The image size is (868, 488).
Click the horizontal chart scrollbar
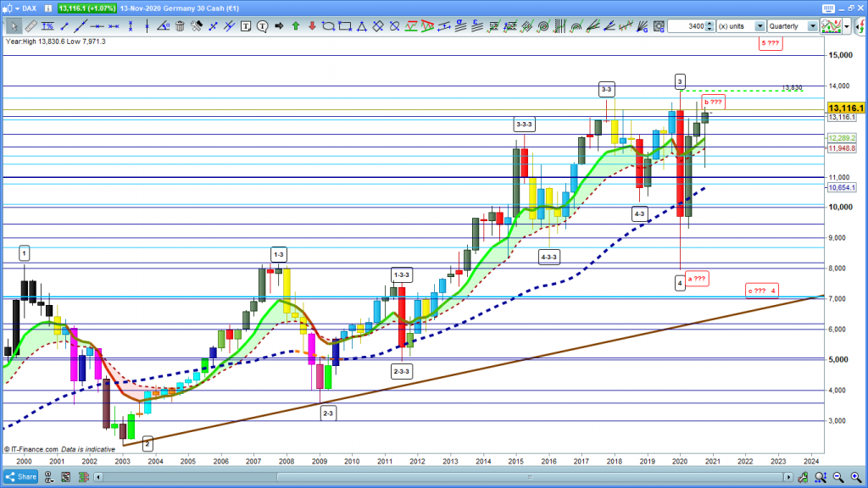[424, 477]
